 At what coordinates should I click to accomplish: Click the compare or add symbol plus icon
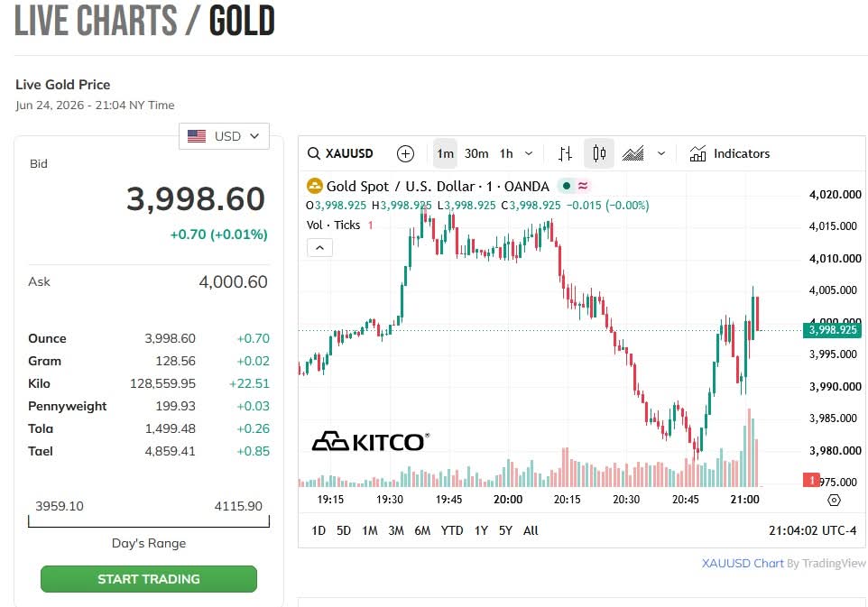click(405, 153)
